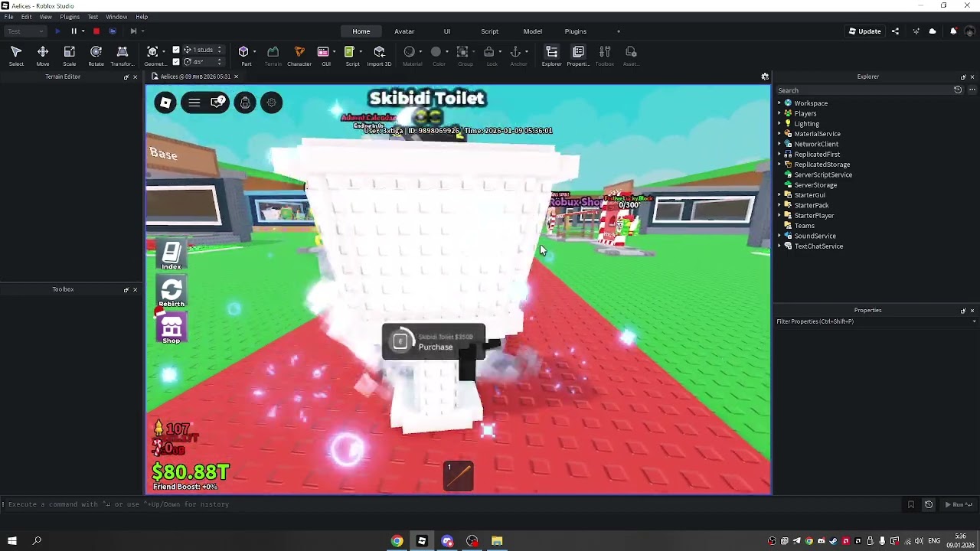The height and width of the screenshot is (551, 980).
Task: Open the notifications bell
Action: click(x=953, y=31)
